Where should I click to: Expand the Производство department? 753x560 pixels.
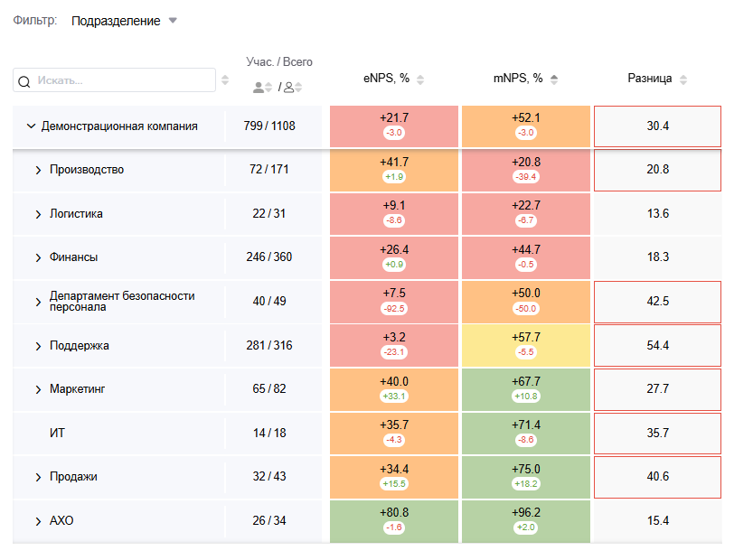(x=38, y=170)
